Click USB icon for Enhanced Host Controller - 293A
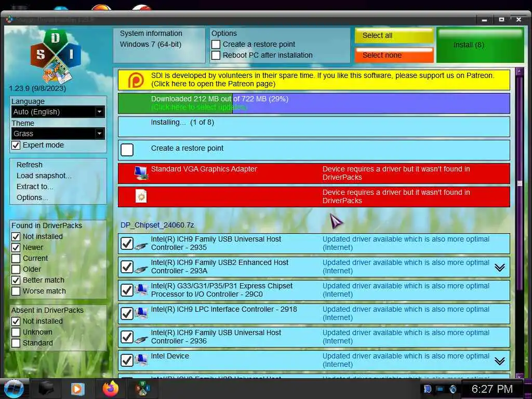Image resolution: width=532 pixels, height=399 pixels. pos(141,270)
